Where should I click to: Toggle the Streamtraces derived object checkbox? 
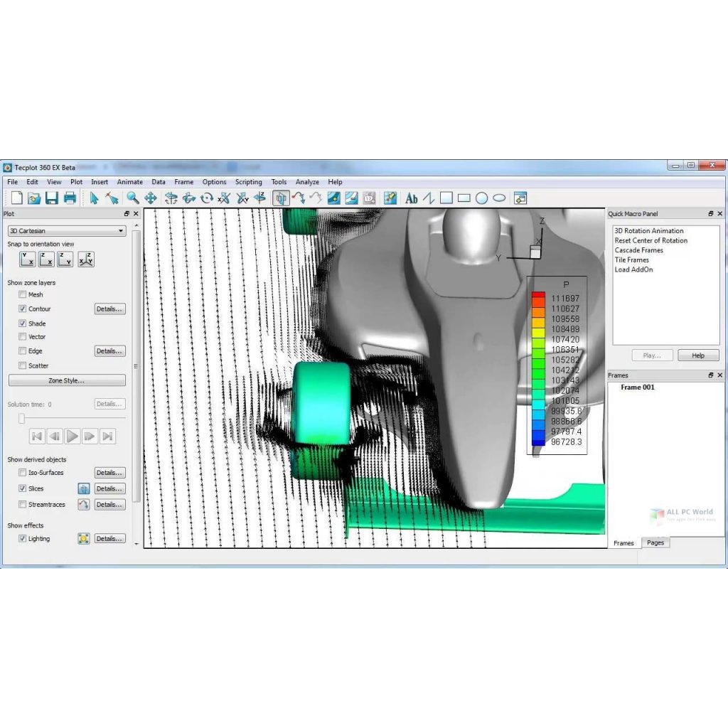point(23,505)
